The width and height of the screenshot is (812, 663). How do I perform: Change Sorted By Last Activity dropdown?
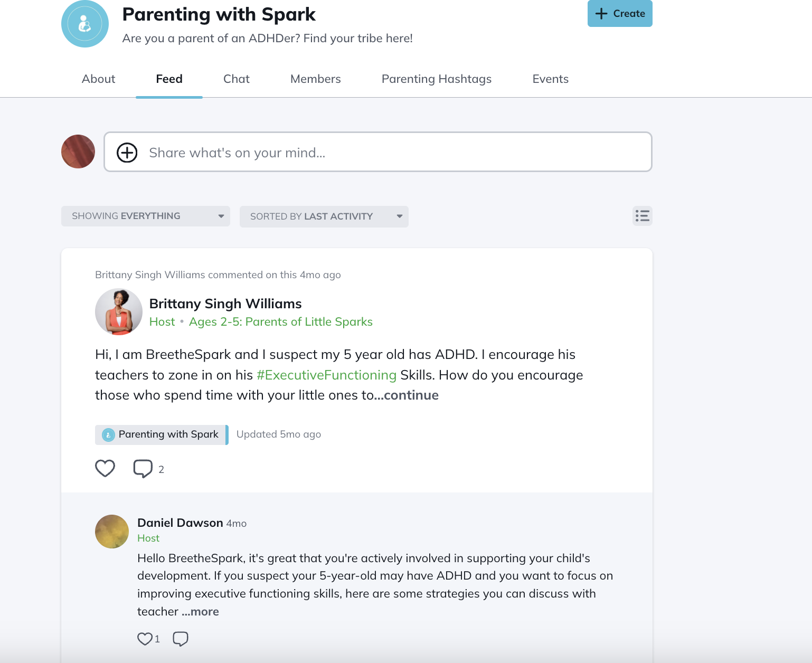[324, 216]
